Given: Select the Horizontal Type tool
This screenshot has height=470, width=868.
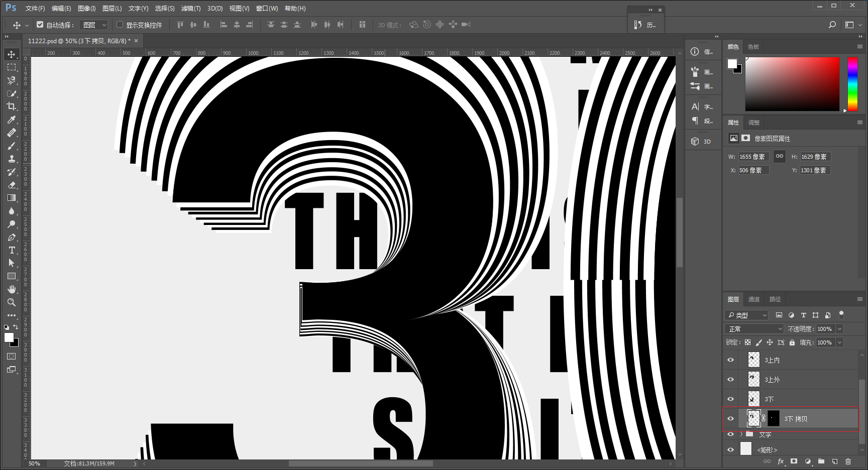Looking at the screenshot, I should [12, 250].
